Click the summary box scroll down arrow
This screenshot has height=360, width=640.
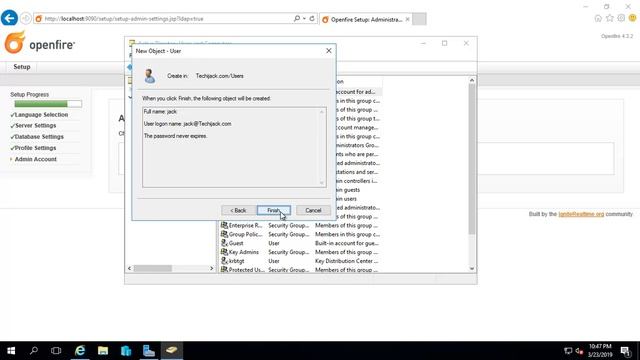pyautogui.click(x=322, y=183)
